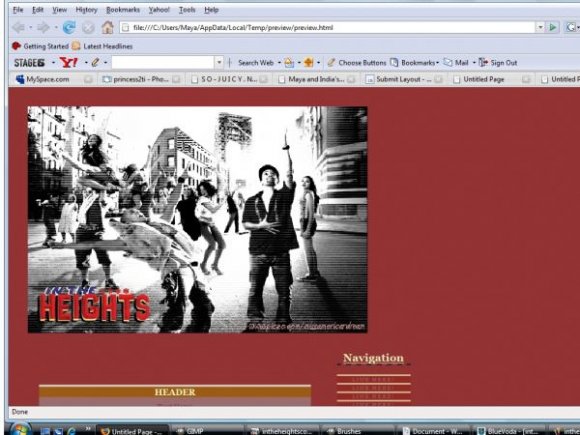The image size is (580, 435).
Task: Click the browser Forward arrow button
Action: (x=44, y=27)
